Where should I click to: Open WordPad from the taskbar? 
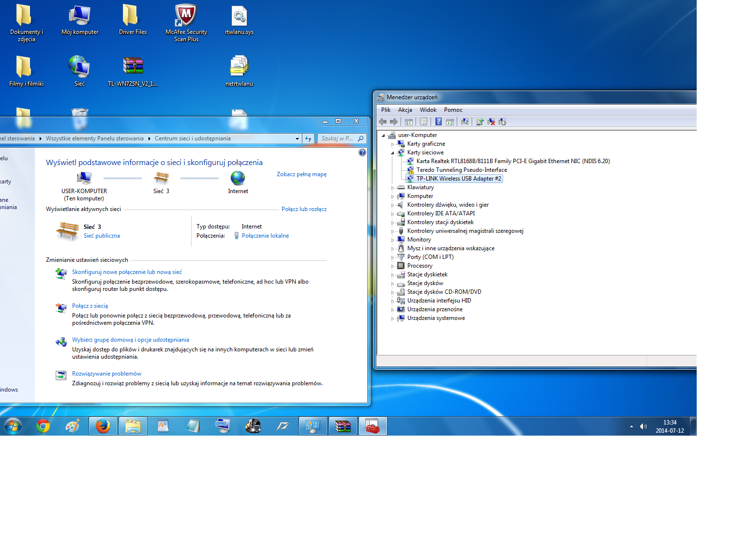[x=163, y=426]
